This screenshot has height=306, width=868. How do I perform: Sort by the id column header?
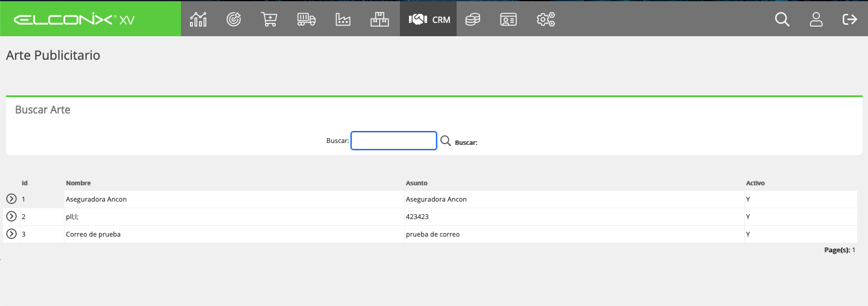25,183
